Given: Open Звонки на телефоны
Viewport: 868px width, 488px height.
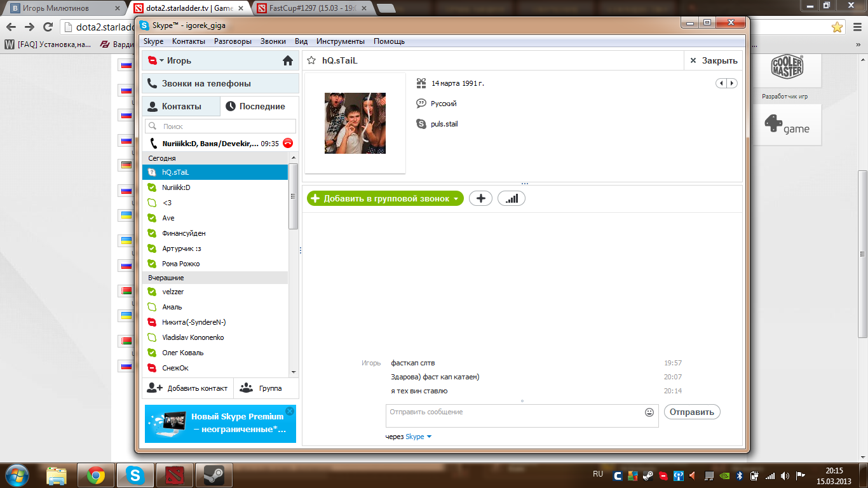Looking at the screenshot, I should 220,83.
